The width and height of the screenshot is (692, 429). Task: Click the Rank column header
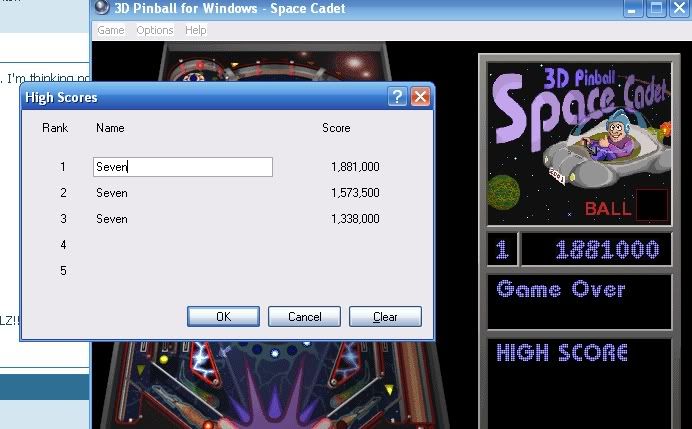[x=55, y=128]
